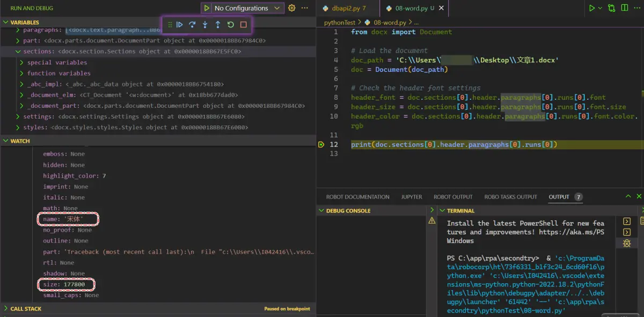Expand special variables node
This screenshot has width=644, height=317.
pos(22,62)
